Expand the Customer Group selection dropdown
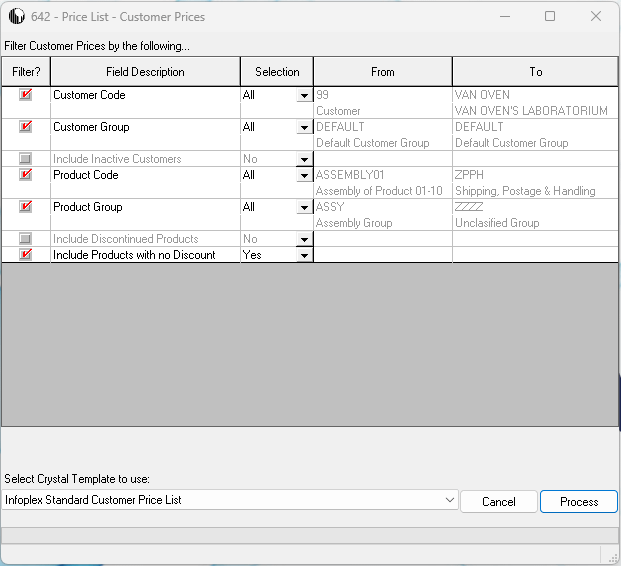Viewport: 621px width, 566px height. 304,128
